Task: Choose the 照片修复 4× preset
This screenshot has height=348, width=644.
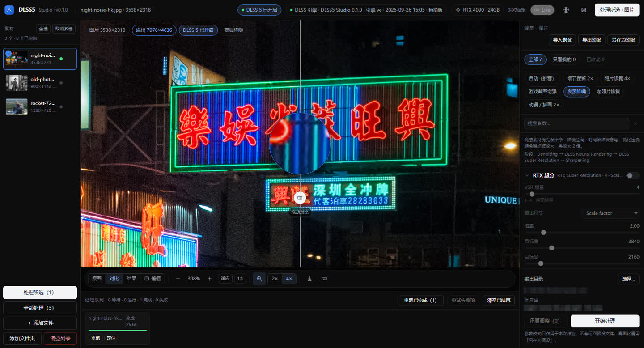Action: pos(617,79)
